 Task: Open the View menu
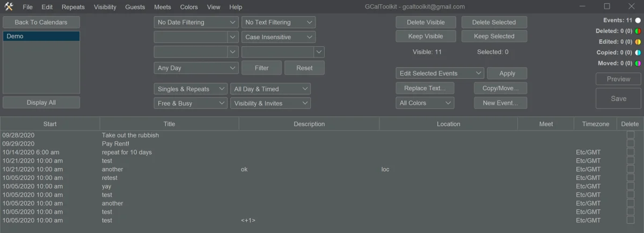coord(214,7)
